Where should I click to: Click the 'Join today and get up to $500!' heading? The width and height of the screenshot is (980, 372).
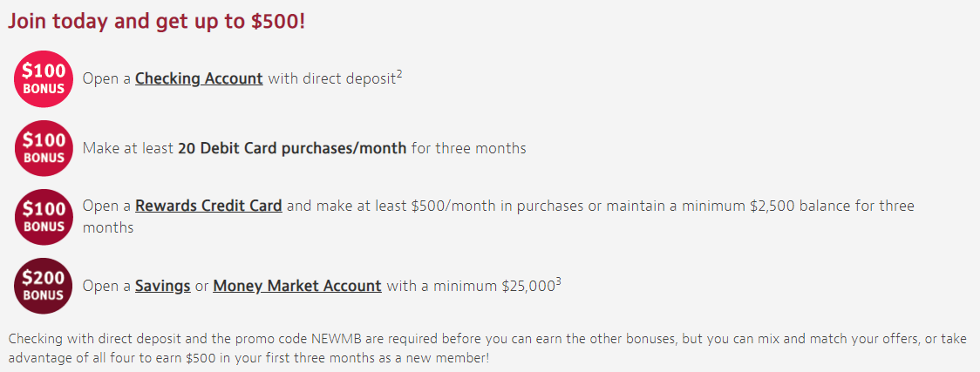(x=156, y=22)
